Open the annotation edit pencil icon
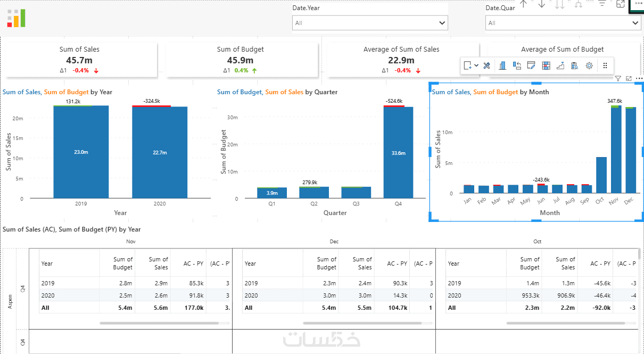644x354 pixels. click(531, 65)
